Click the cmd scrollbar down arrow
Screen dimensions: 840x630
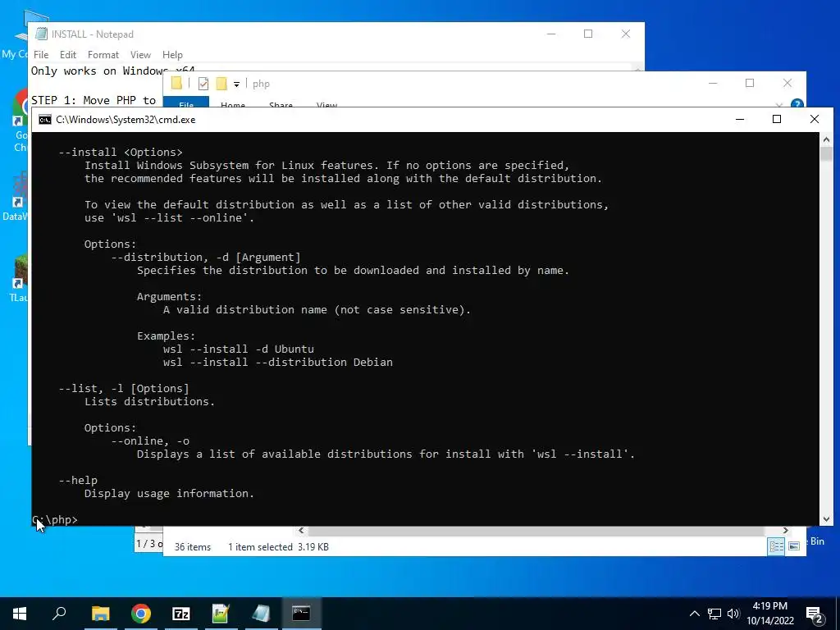pyautogui.click(x=826, y=518)
